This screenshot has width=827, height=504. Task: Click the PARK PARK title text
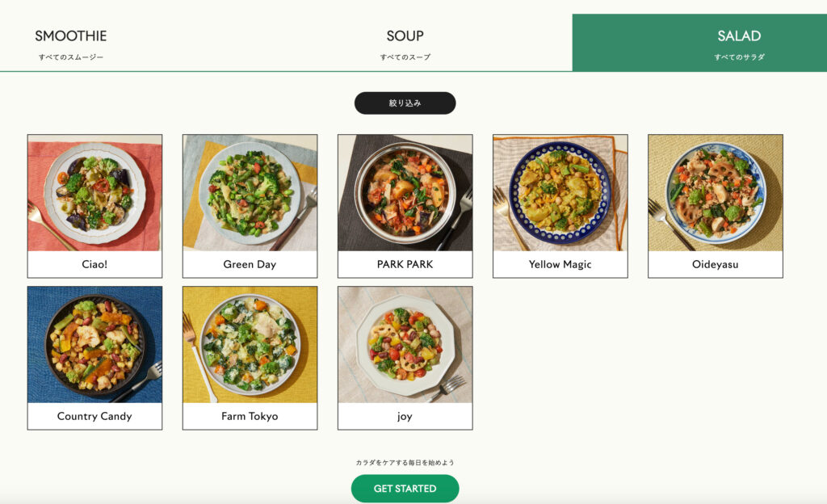(x=405, y=264)
